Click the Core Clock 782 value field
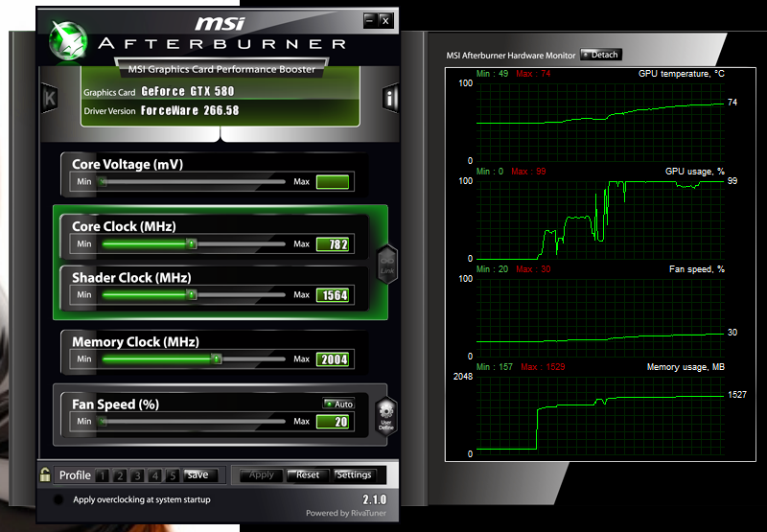767x532 pixels. coord(333,244)
